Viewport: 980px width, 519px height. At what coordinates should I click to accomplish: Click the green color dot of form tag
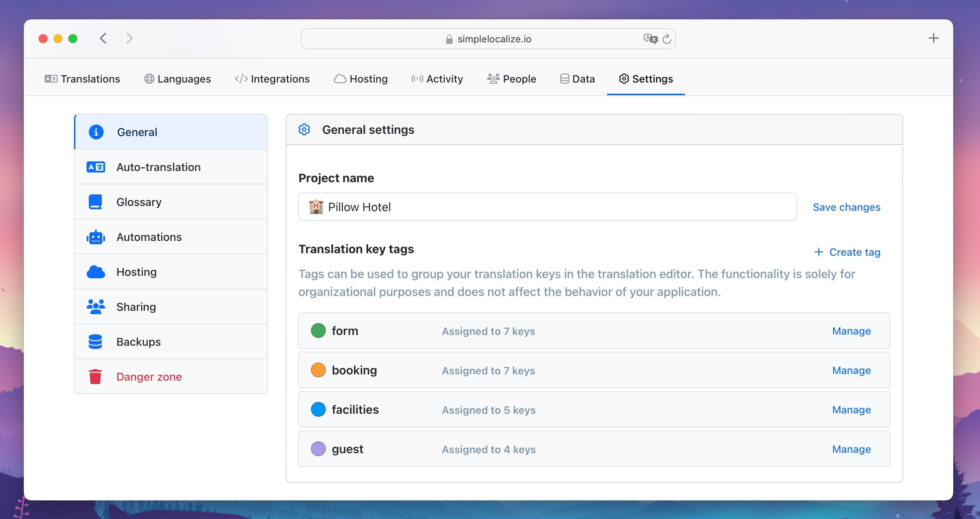pos(318,331)
